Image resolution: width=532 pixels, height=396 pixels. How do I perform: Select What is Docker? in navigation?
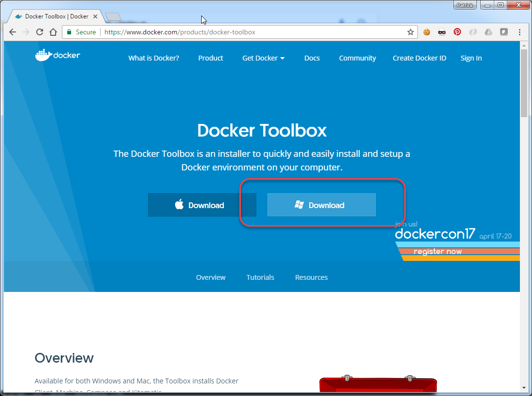[154, 58]
